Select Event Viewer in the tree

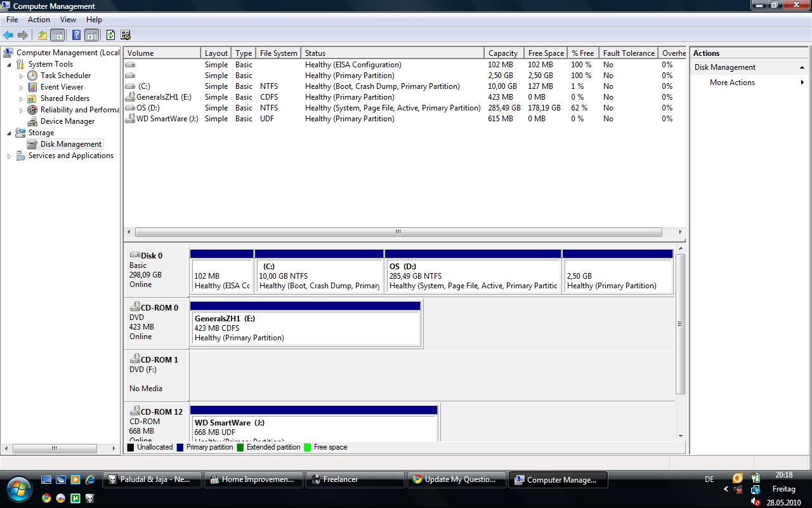[62, 87]
